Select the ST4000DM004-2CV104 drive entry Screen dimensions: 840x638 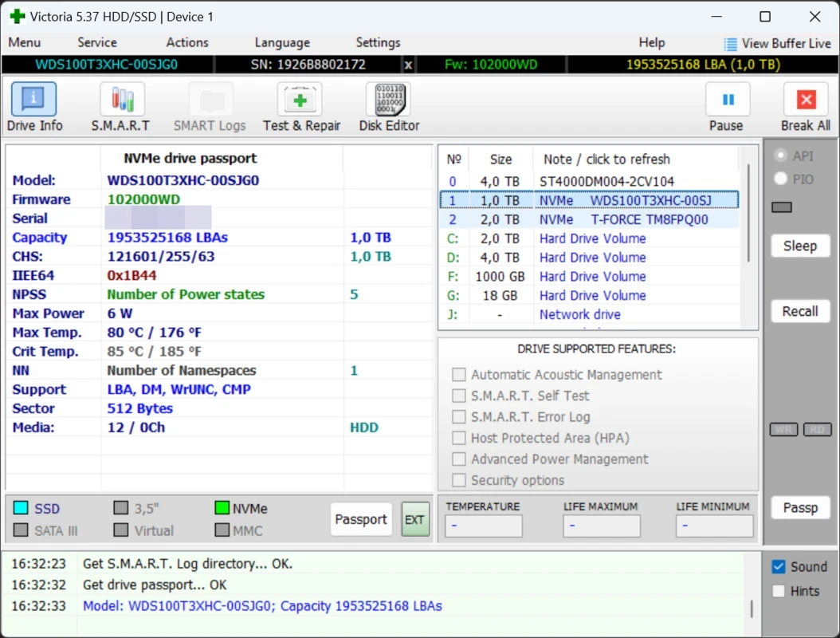tap(606, 181)
